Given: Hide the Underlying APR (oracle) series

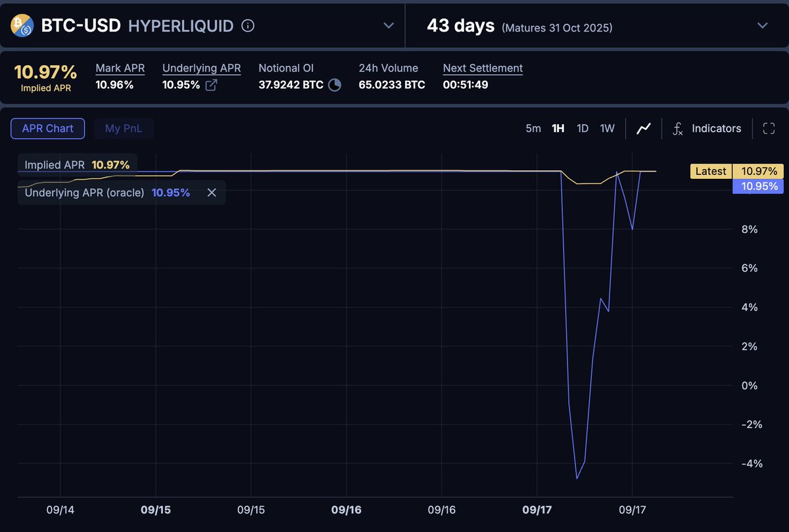Looking at the screenshot, I should tap(212, 192).
